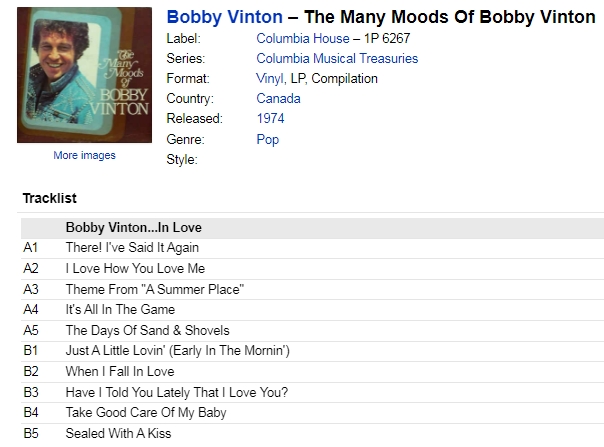This screenshot has width=604, height=447.
Task: Click the Canada country link
Action: click(278, 99)
